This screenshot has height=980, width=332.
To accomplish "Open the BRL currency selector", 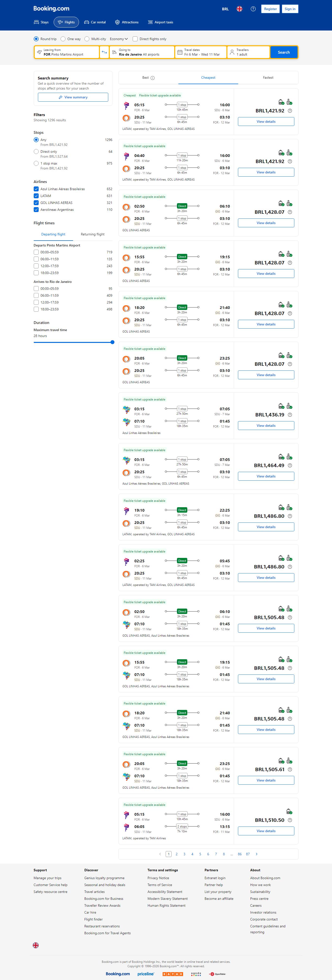I will click(225, 9).
